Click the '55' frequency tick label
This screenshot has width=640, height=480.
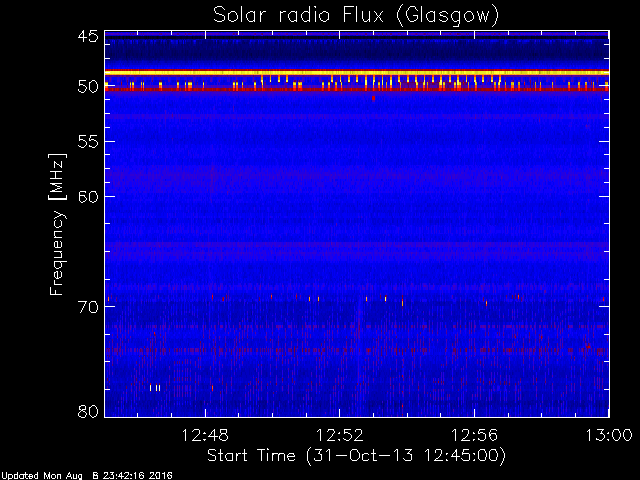click(88, 142)
